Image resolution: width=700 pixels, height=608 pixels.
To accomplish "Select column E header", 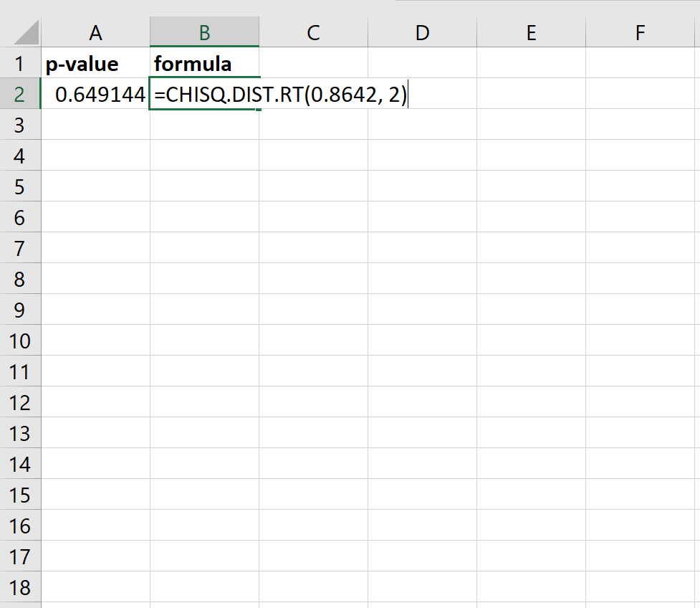I will (x=531, y=32).
